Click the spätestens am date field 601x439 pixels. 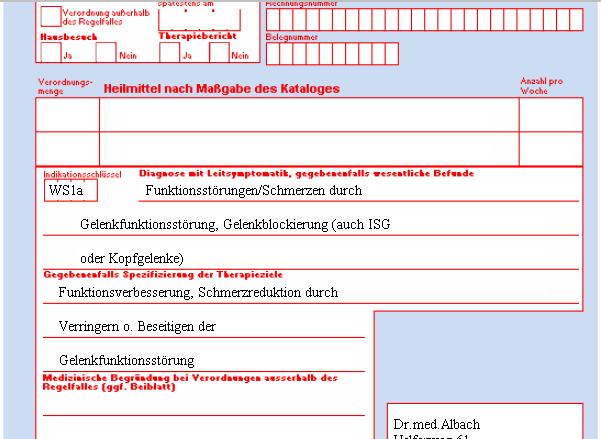click(199, 20)
